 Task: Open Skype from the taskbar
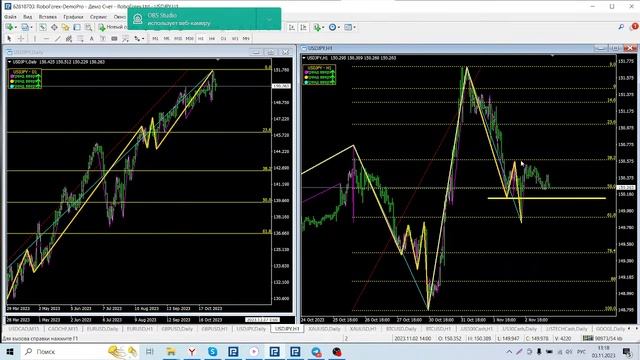pos(212,351)
